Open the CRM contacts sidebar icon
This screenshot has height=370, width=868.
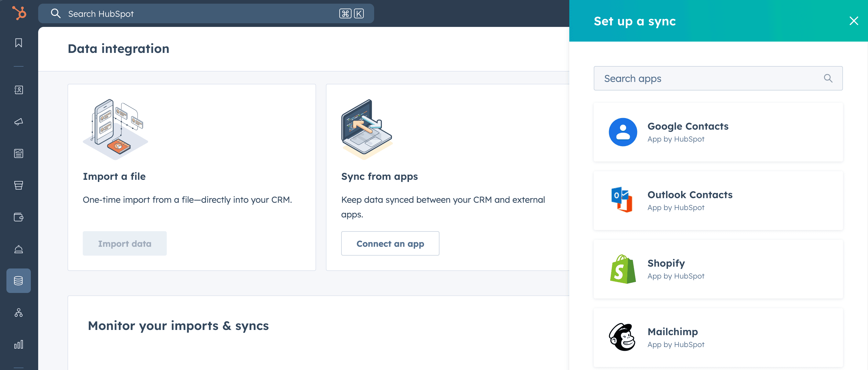(19, 90)
